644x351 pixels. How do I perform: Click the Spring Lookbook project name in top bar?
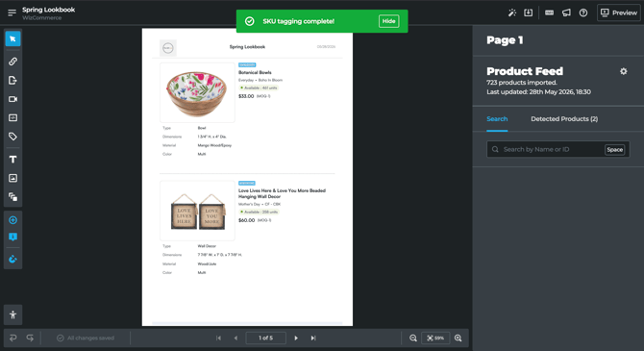[x=48, y=10]
